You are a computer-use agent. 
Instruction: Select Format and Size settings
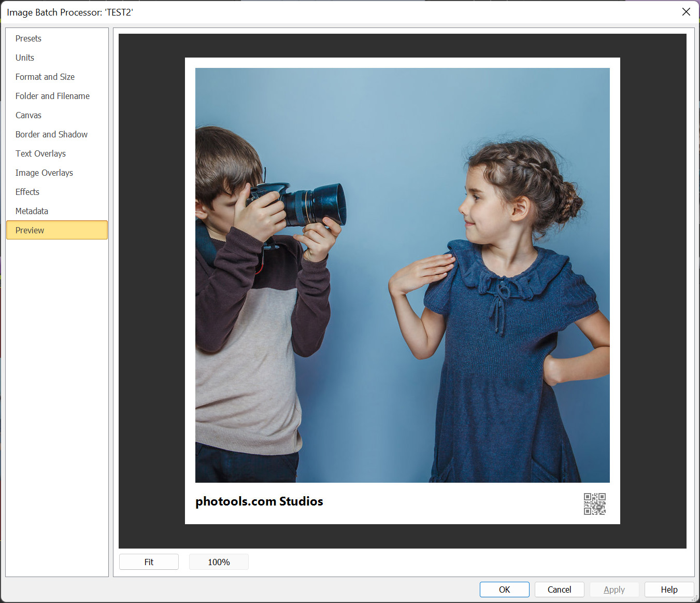click(x=45, y=77)
